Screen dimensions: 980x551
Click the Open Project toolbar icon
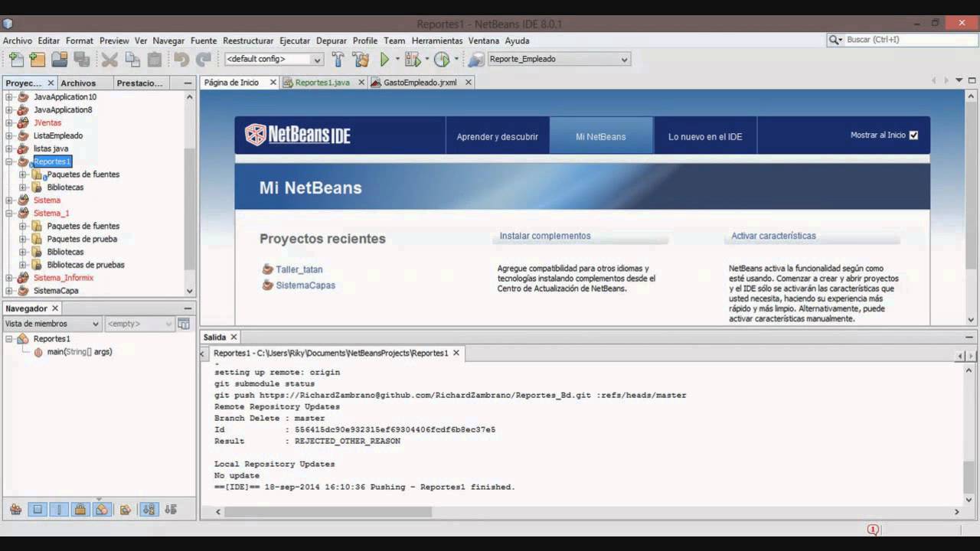tap(59, 59)
